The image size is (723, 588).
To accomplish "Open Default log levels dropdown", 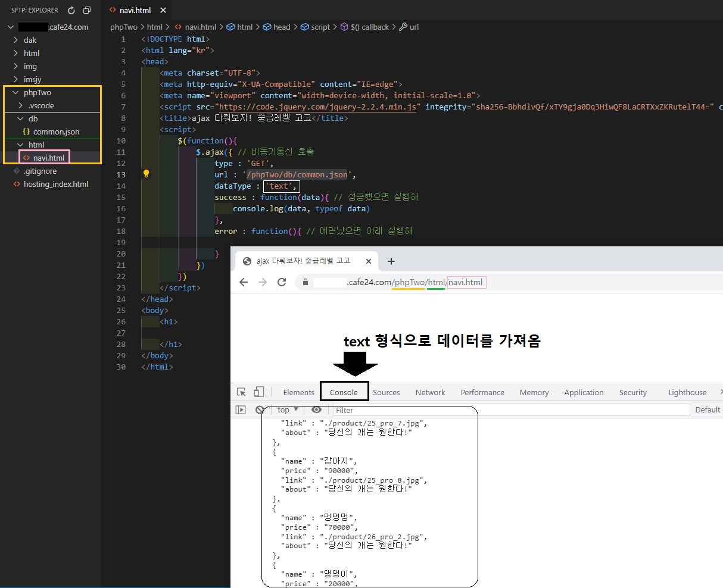I will 708,409.
